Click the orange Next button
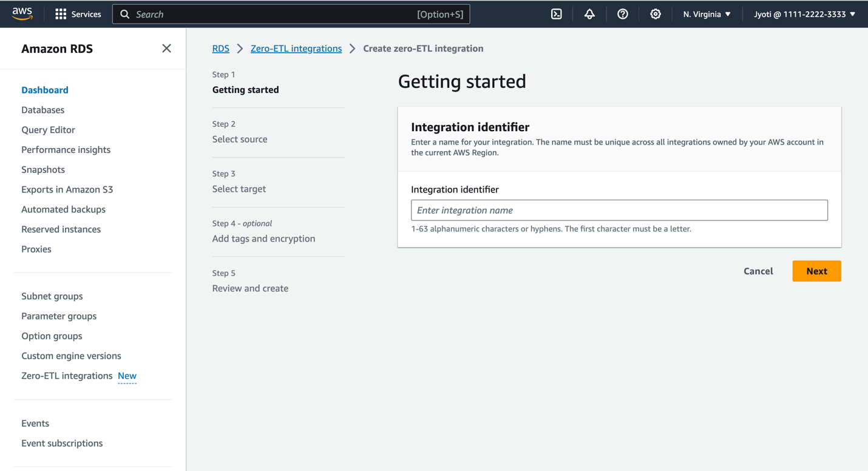Image resolution: width=868 pixels, height=471 pixels. 816,271
